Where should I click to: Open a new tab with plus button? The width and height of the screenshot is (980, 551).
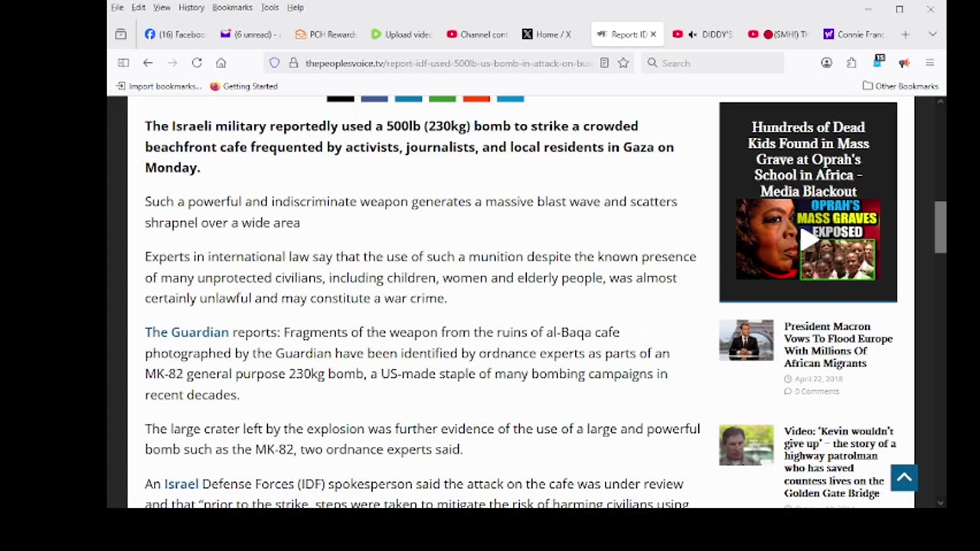pyautogui.click(x=905, y=34)
